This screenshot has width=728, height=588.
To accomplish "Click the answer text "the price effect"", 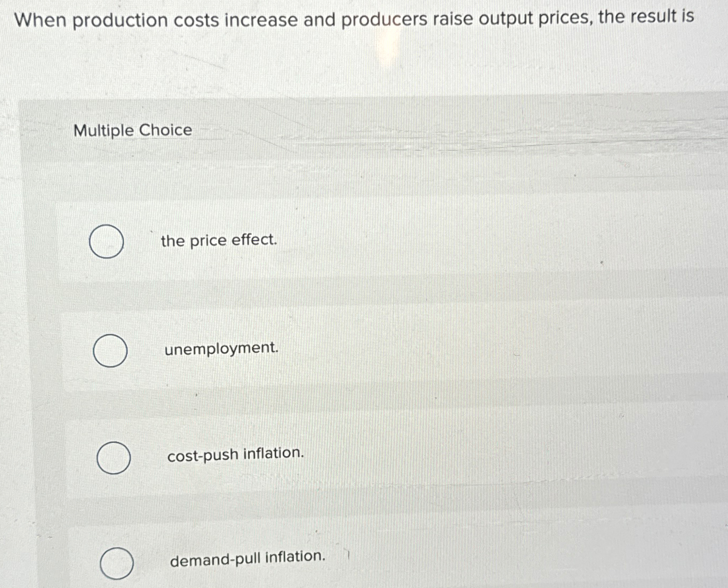I will click(218, 241).
